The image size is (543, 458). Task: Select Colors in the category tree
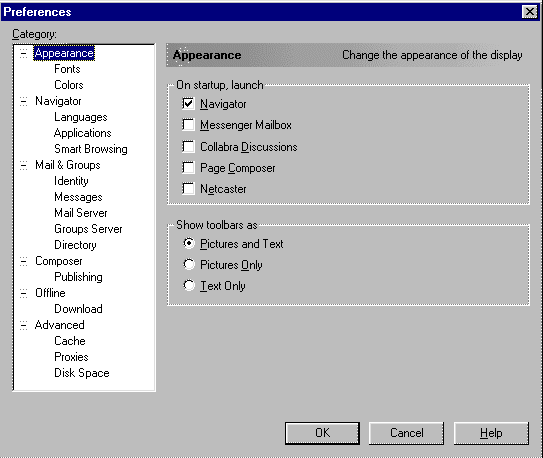pos(69,85)
